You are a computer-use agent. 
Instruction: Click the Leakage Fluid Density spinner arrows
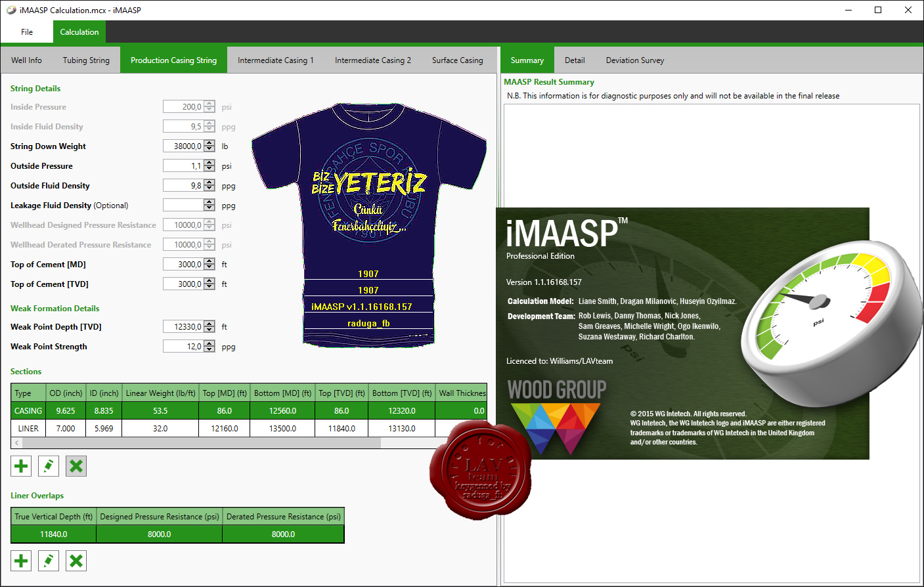pyautogui.click(x=209, y=206)
